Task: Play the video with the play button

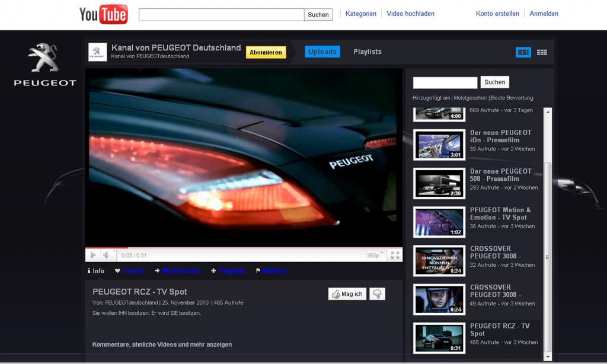Action: 93,255
